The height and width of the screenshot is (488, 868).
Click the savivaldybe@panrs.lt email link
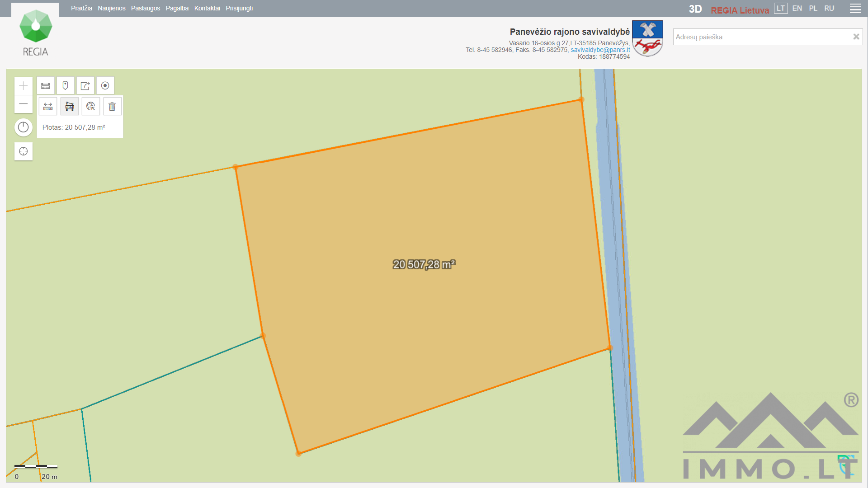(x=600, y=50)
